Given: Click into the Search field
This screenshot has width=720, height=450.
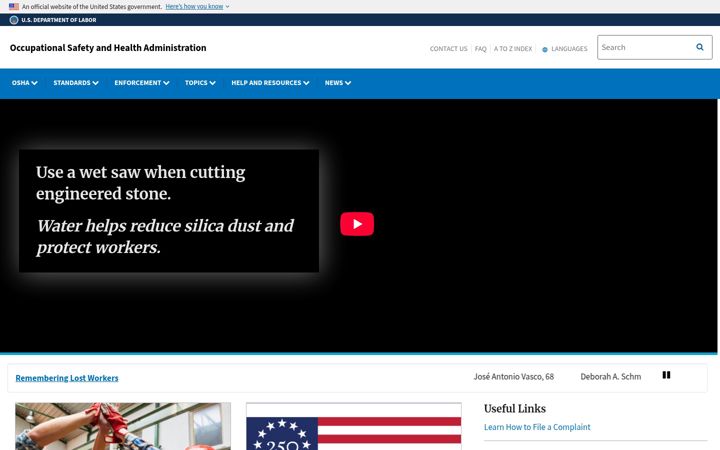Looking at the screenshot, I should pos(645,47).
